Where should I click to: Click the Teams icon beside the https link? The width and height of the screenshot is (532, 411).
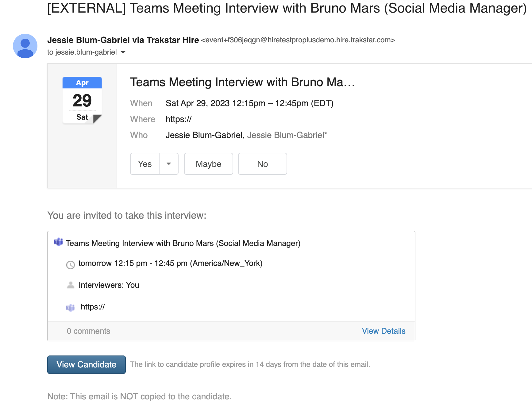(71, 307)
